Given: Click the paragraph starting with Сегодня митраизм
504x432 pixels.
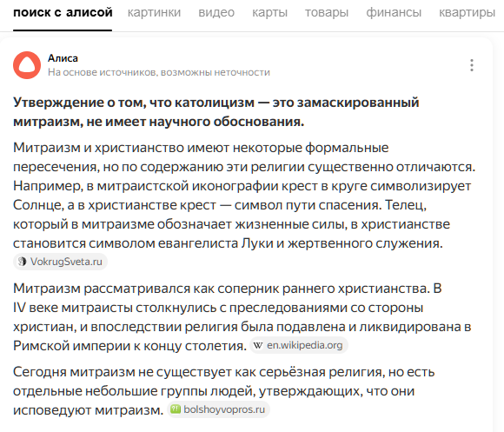Looking at the screenshot, I should point(223,391).
